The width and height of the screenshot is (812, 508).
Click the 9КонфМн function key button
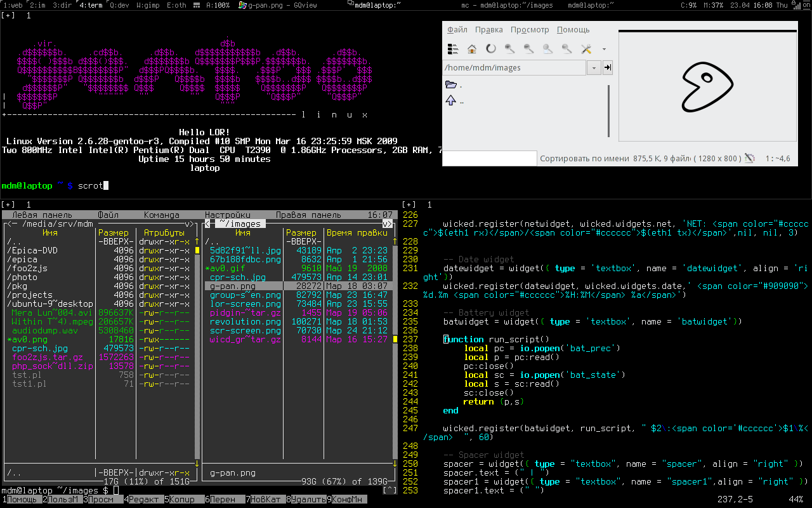pyautogui.click(x=347, y=499)
